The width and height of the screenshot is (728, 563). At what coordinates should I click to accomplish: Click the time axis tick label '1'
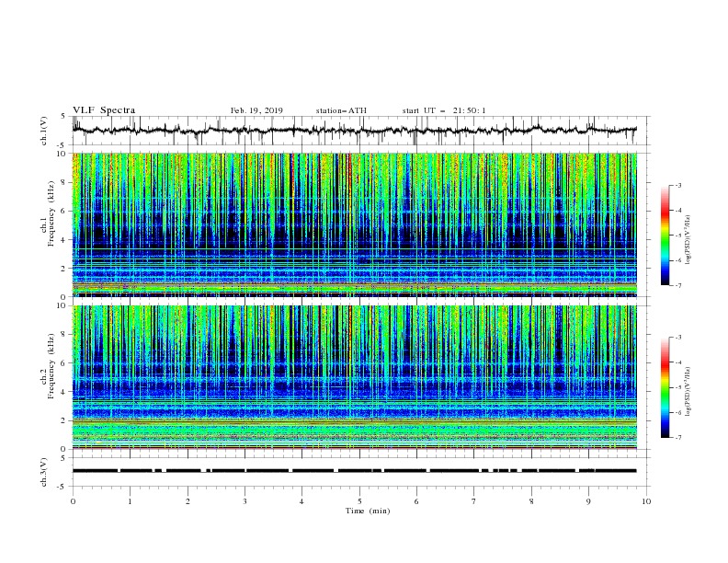click(x=130, y=501)
